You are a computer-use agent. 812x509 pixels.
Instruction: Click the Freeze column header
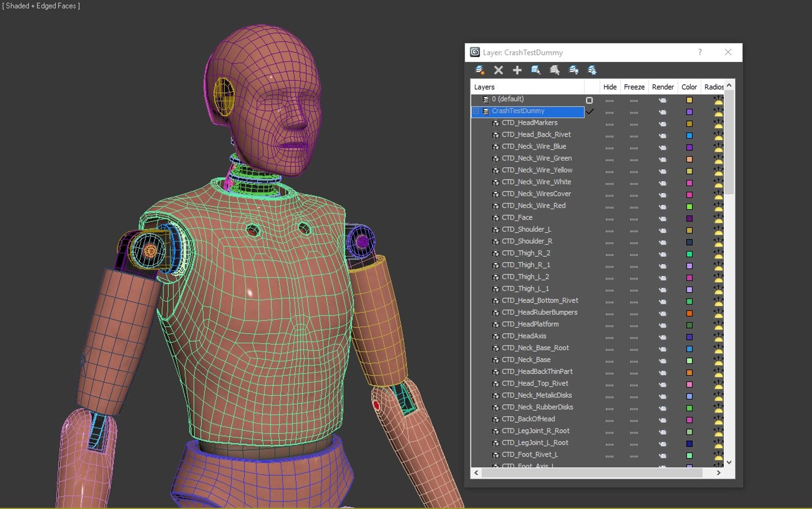tap(634, 87)
